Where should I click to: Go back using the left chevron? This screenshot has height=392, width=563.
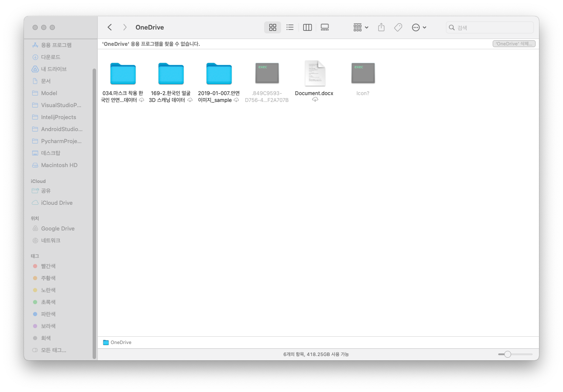[110, 27]
